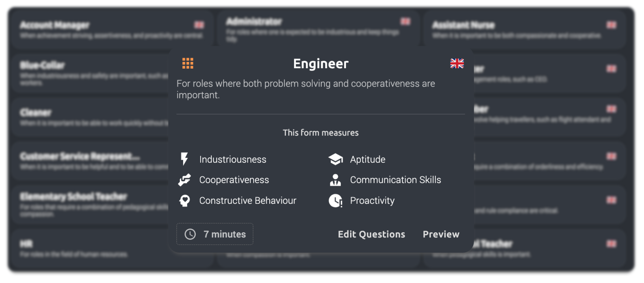Click the Proactivity clock icon
644x283 pixels.
pos(335,200)
